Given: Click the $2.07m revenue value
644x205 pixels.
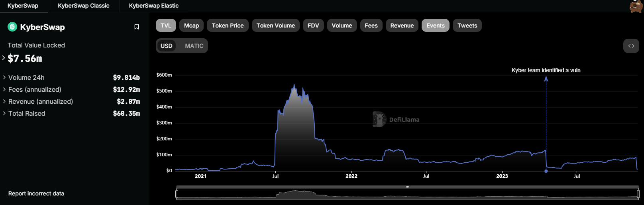Looking at the screenshot, I should point(128,101).
